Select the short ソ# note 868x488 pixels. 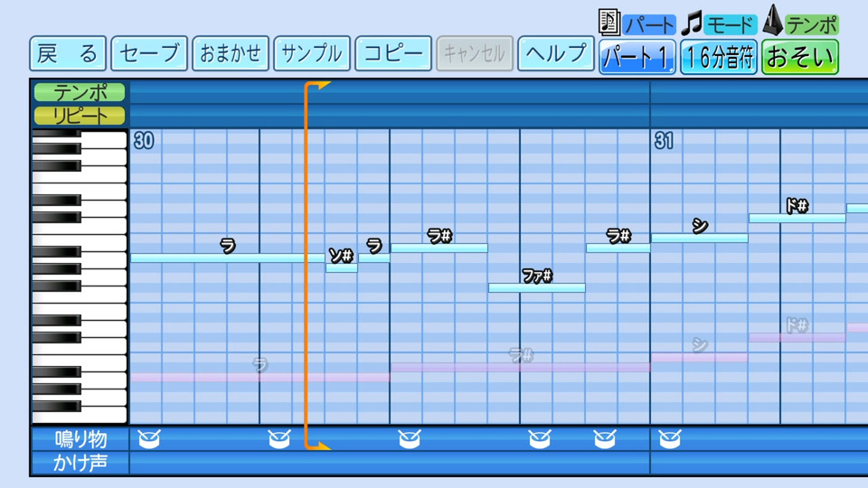[342, 267]
